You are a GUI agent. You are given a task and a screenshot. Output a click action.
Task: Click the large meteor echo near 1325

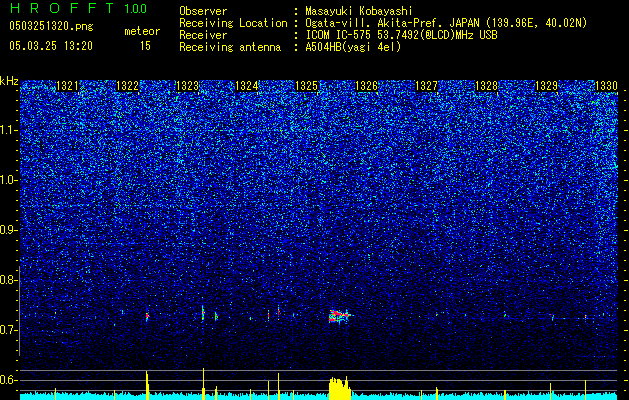pyautogui.click(x=340, y=316)
